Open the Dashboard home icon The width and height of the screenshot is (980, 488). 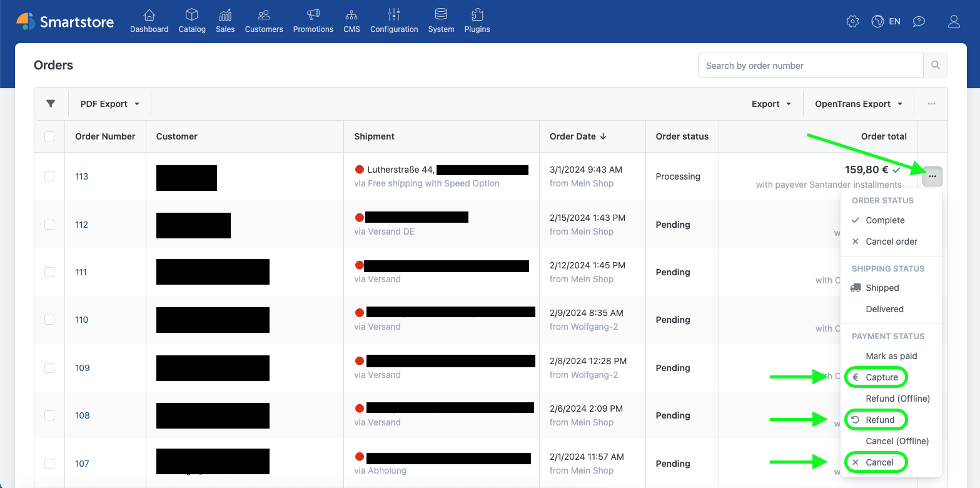coord(149,15)
